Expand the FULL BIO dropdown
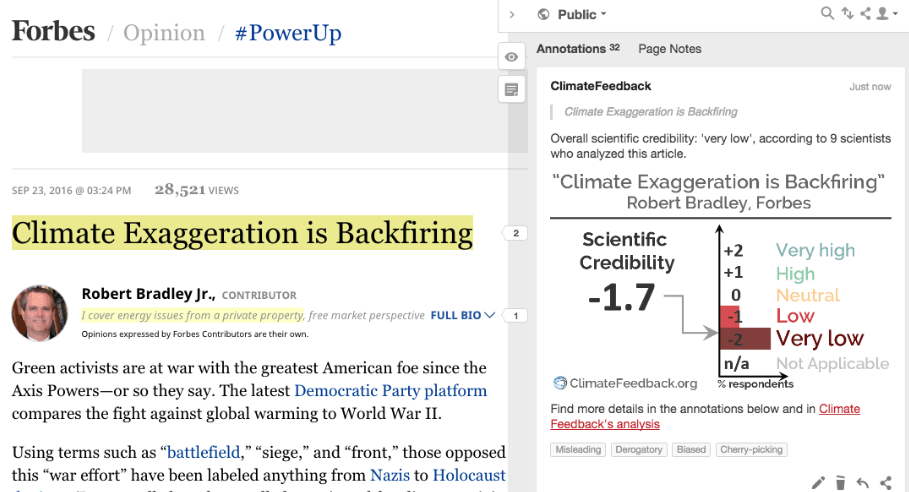The width and height of the screenshot is (909, 492). tap(463, 315)
